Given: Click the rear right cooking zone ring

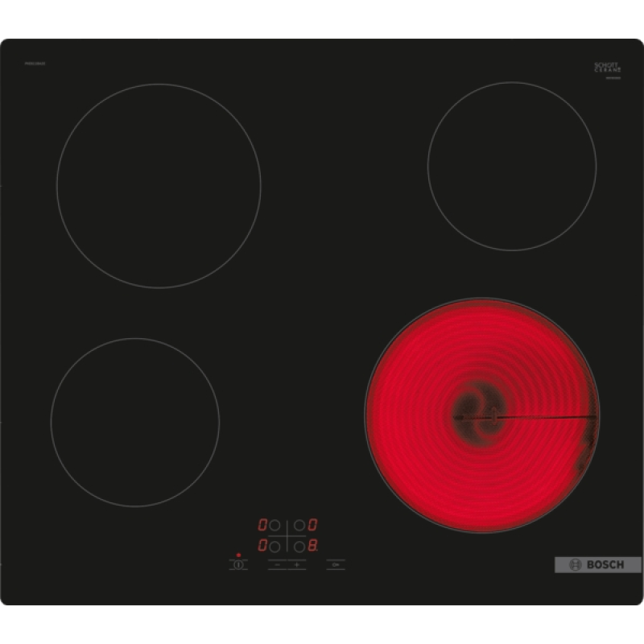Looking at the screenshot, I should point(511,166).
